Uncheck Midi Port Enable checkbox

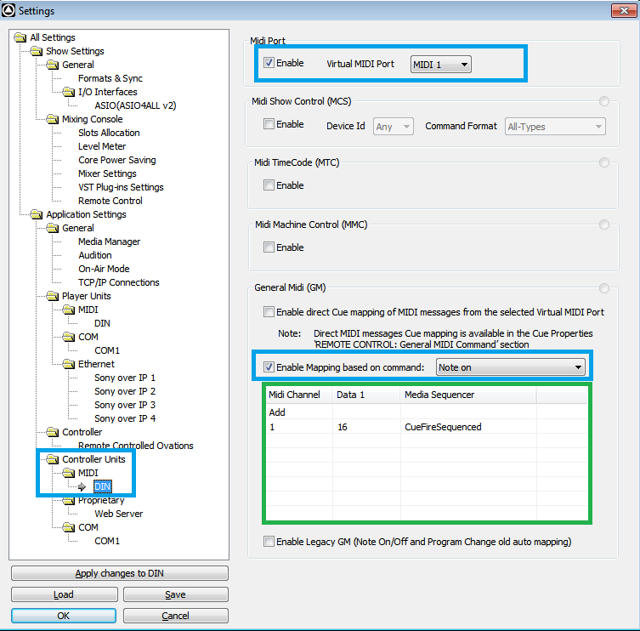[269, 63]
